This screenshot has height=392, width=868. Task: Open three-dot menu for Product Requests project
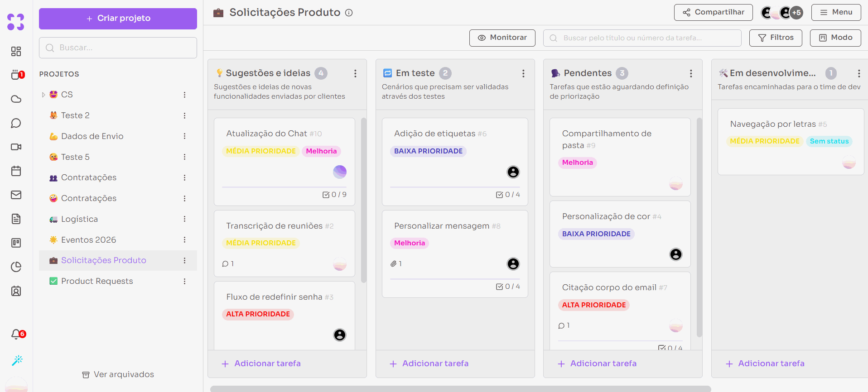pos(184,281)
